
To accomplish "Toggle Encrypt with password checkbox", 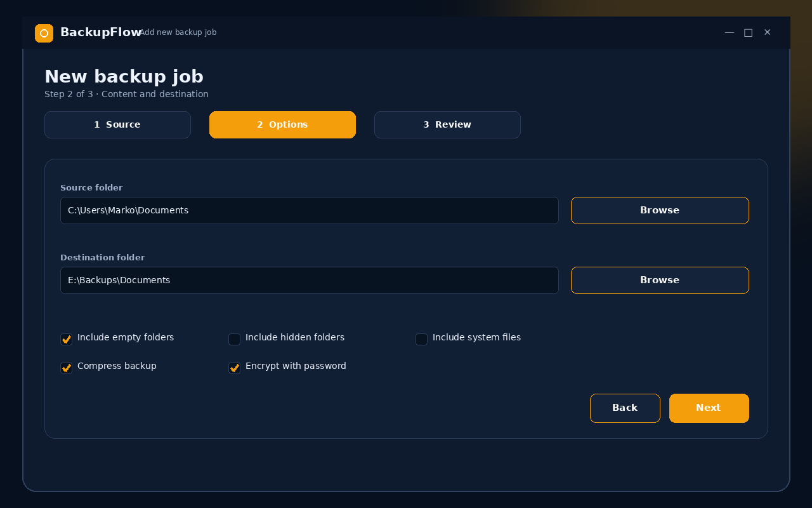I will click(x=234, y=368).
